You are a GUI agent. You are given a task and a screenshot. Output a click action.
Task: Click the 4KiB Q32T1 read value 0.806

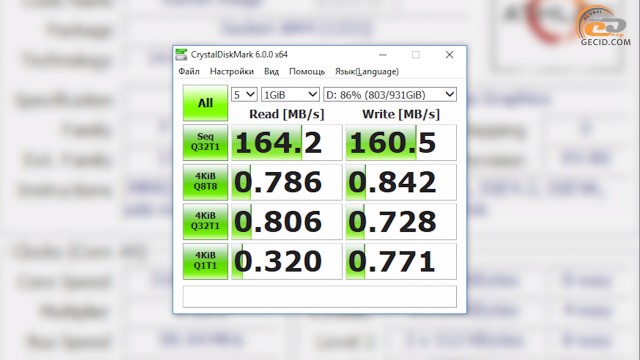coord(287,222)
